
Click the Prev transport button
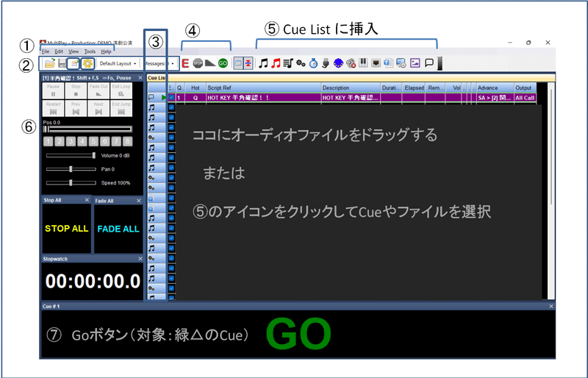[76, 109]
